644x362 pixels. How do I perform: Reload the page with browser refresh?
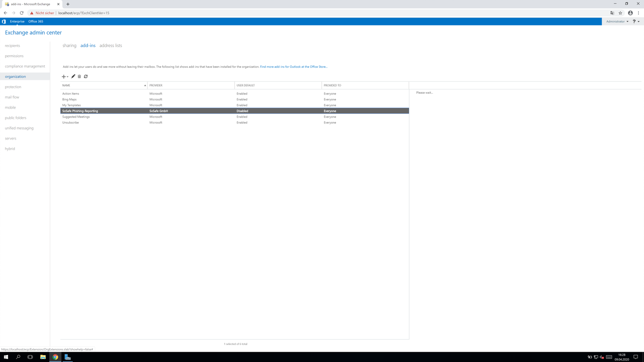22,13
